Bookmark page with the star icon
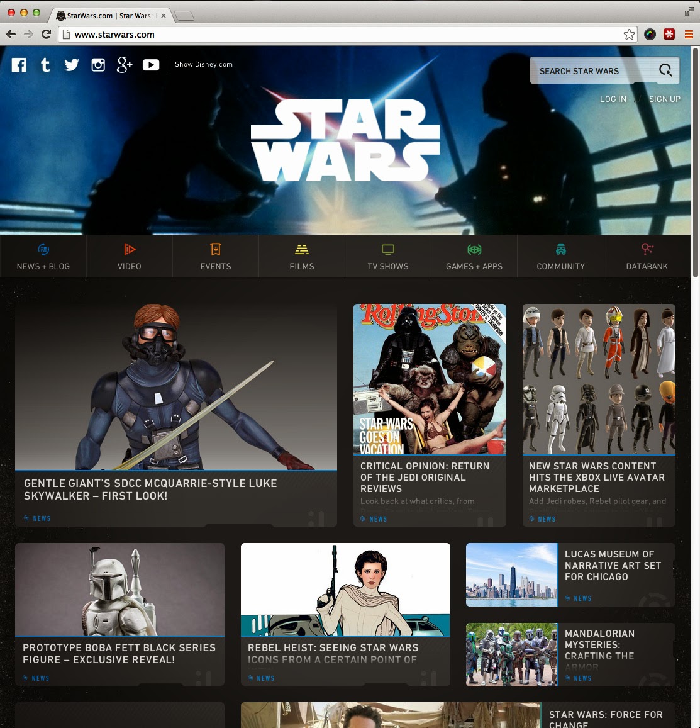 [629, 35]
